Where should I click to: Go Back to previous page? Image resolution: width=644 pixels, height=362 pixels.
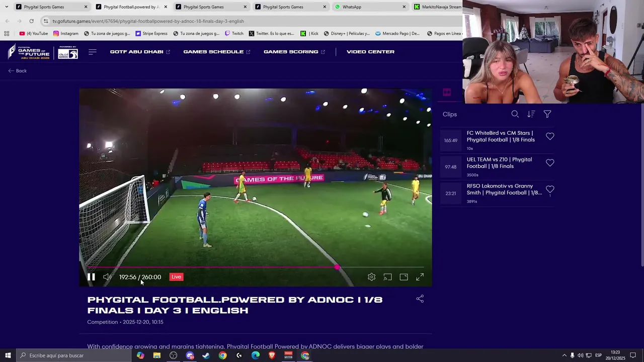pyautogui.click(x=18, y=71)
